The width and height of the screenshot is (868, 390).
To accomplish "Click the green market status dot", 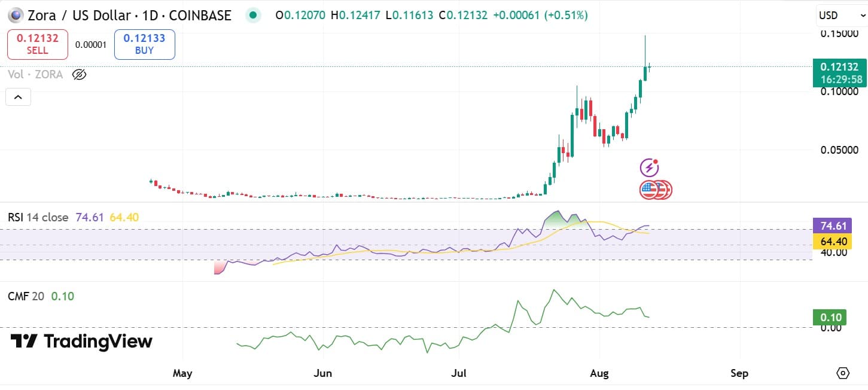I will point(252,15).
